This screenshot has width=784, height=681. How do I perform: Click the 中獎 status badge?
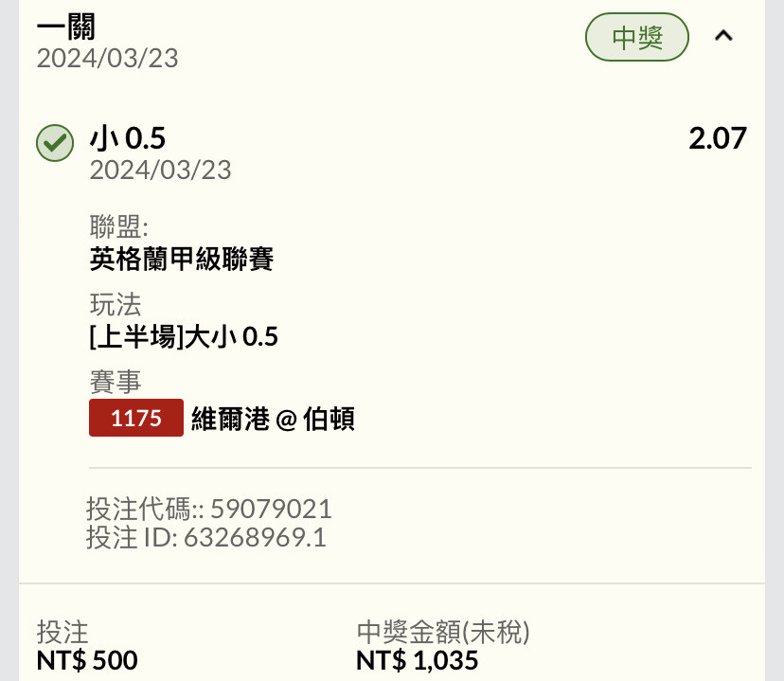pos(637,37)
